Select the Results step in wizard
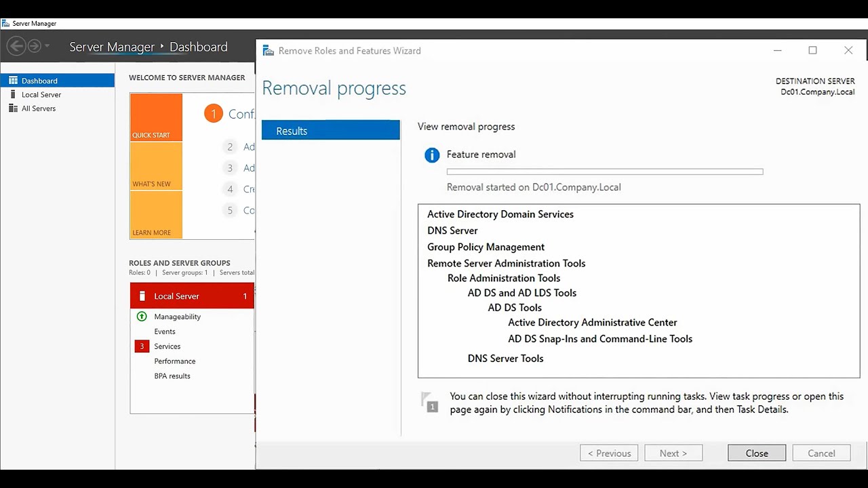868x488 pixels. click(331, 131)
